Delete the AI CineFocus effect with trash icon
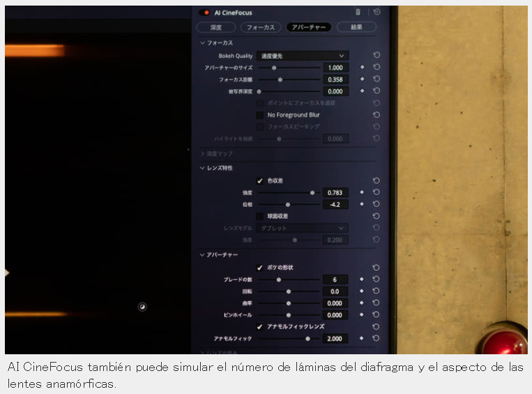Image resolution: width=532 pixels, height=394 pixels. [x=358, y=13]
